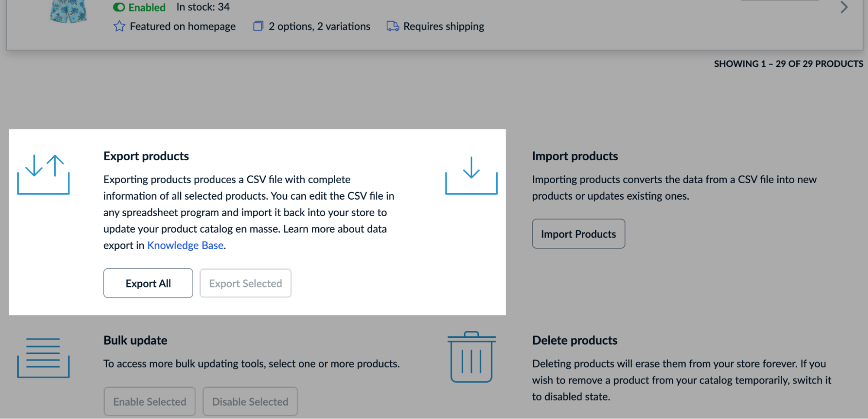Click the options and variations cube icon
Image resolution: width=868 pixels, height=419 pixels.
point(258,26)
